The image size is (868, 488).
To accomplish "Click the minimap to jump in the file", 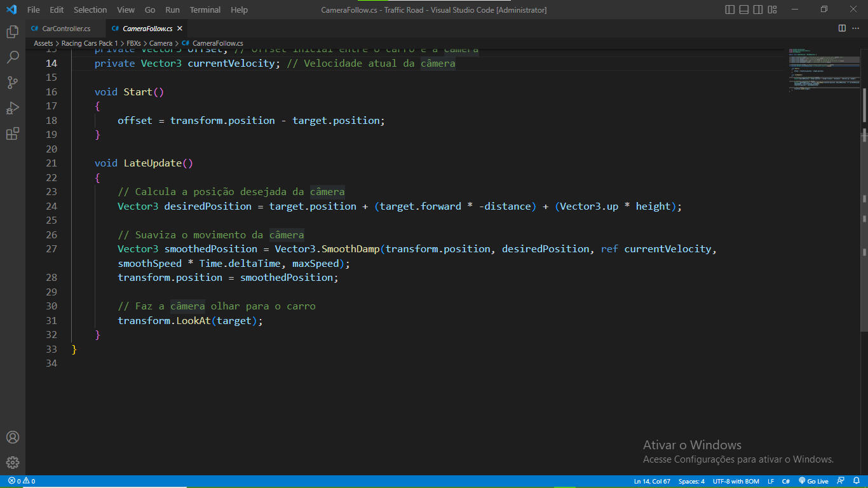I will click(824, 70).
